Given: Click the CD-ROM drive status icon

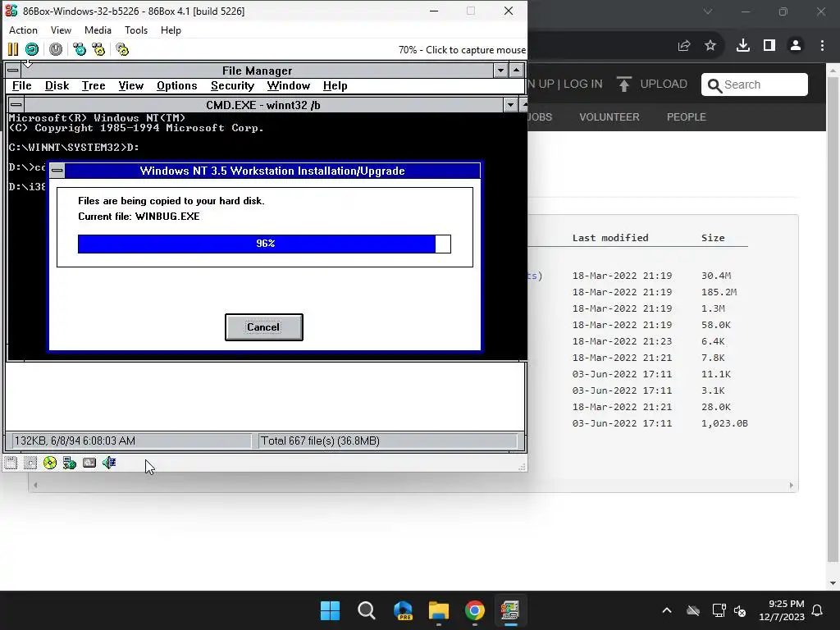Looking at the screenshot, I should (x=50, y=463).
